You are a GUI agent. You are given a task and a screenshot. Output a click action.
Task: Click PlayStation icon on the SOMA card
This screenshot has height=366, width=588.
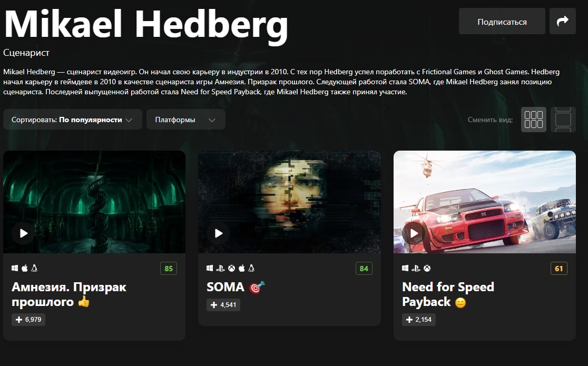220,268
